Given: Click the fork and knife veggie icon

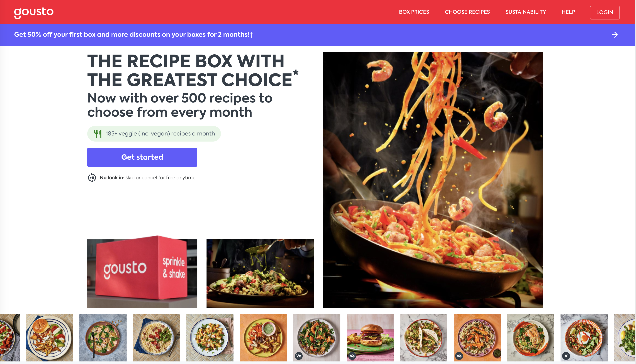Looking at the screenshot, I should pos(98,134).
